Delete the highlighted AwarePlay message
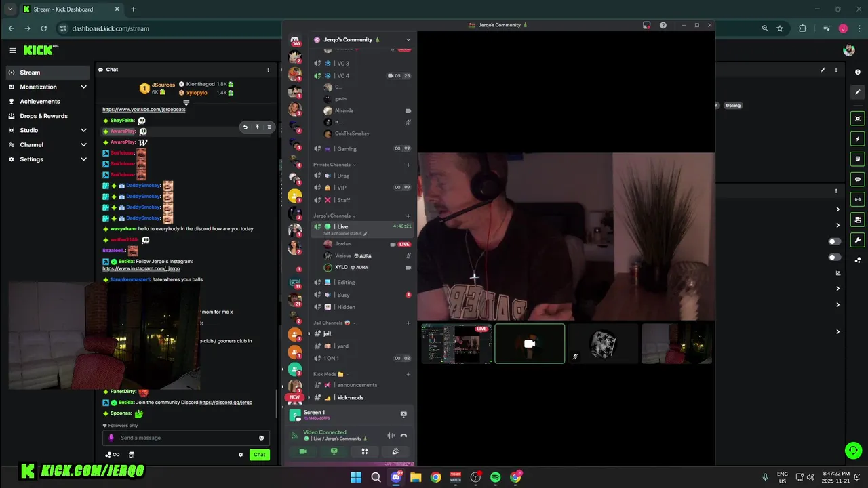Screen dimensions: 868x488 point(269,127)
